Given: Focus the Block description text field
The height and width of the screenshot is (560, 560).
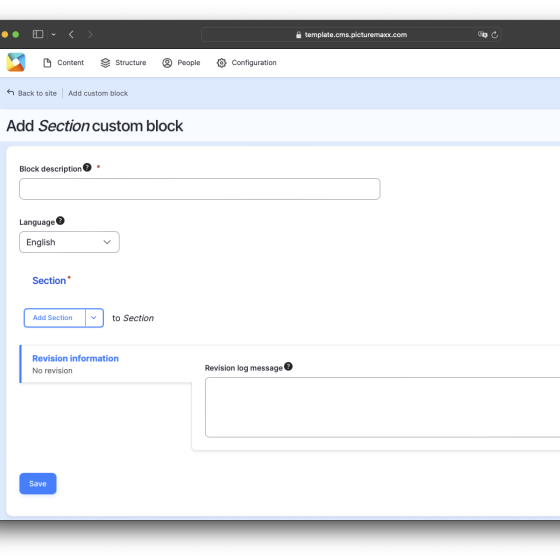Looking at the screenshot, I should (x=200, y=189).
